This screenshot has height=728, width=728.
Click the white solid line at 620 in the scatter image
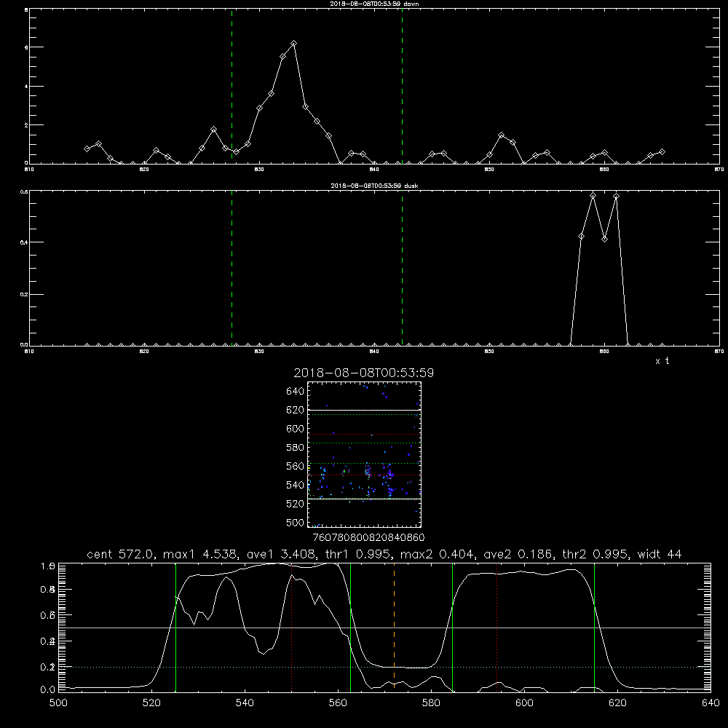364,410
